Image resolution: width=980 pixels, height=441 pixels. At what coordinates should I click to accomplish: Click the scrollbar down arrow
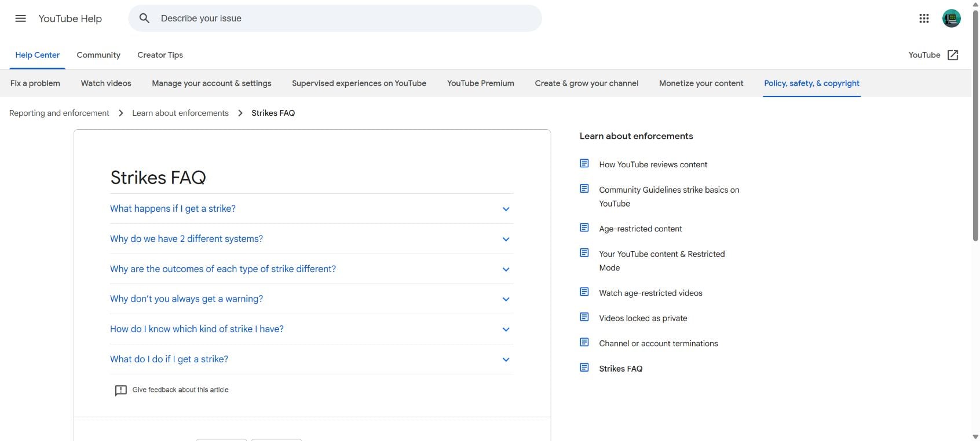(x=975, y=436)
